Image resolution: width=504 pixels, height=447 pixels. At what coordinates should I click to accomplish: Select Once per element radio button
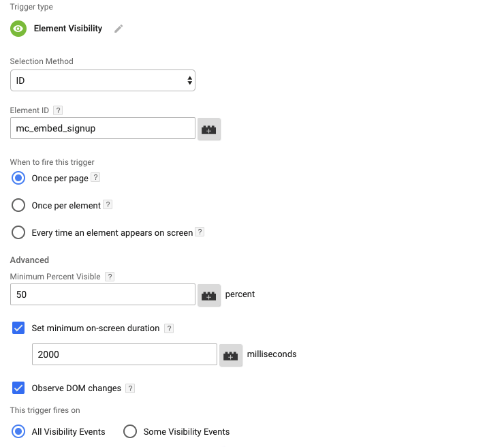click(x=18, y=205)
